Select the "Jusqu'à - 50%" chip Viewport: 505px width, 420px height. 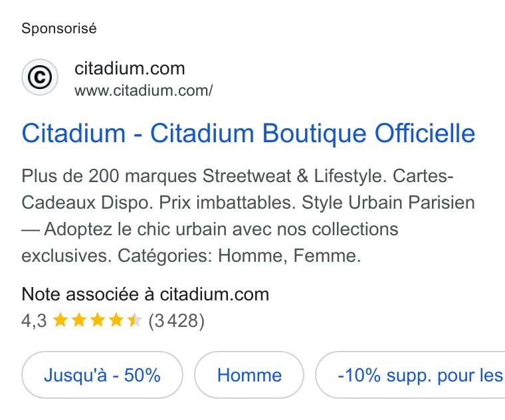click(x=102, y=375)
